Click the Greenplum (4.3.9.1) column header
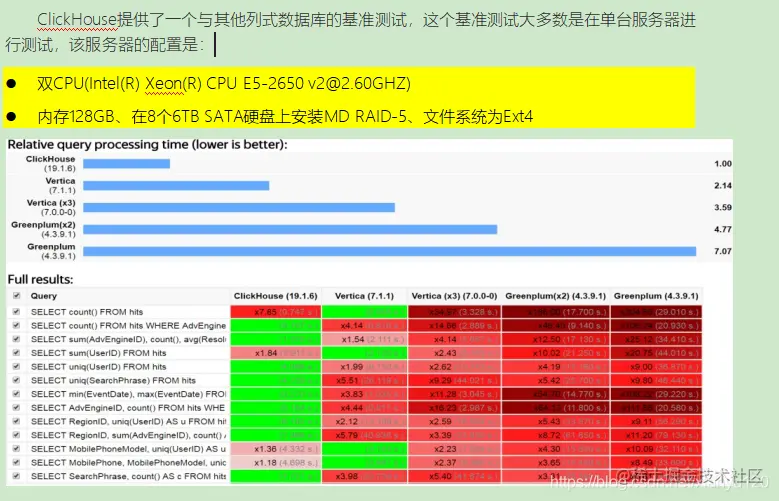Image resolution: width=779 pixels, height=501 pixels. point(656,296)
